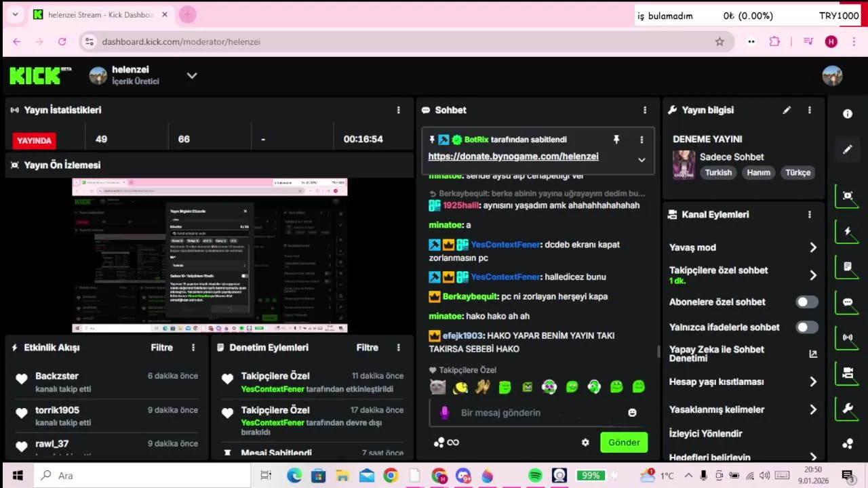Toggle the chat bubble sidebar icon
The image size is (868, 488).
(x=848, y=302)
